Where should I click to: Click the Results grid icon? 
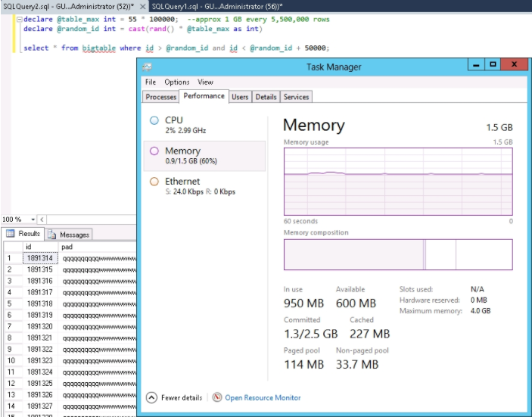pos(11,235)
